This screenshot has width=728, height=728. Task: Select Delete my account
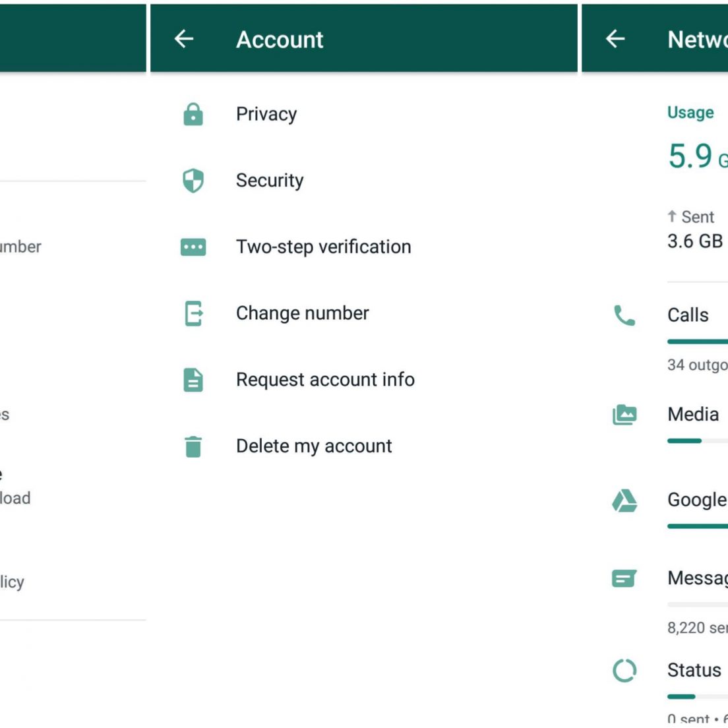[314, 446]
